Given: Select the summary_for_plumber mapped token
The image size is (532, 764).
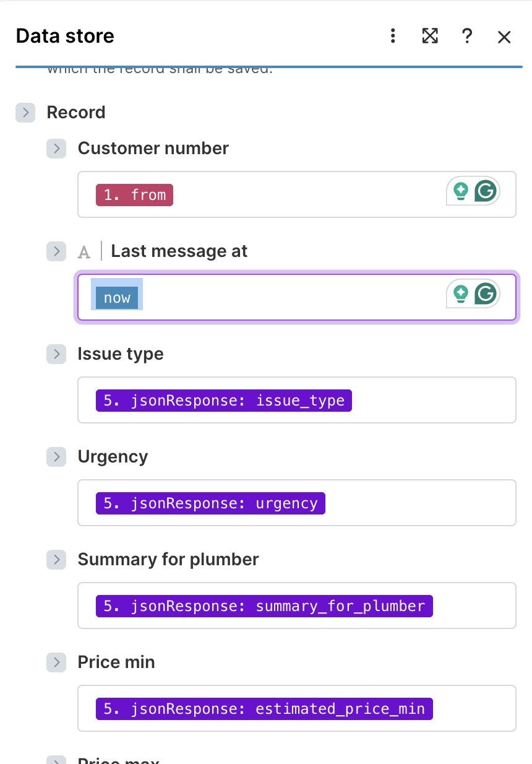Looking at the screenshot, I should (x=264, y=606).
